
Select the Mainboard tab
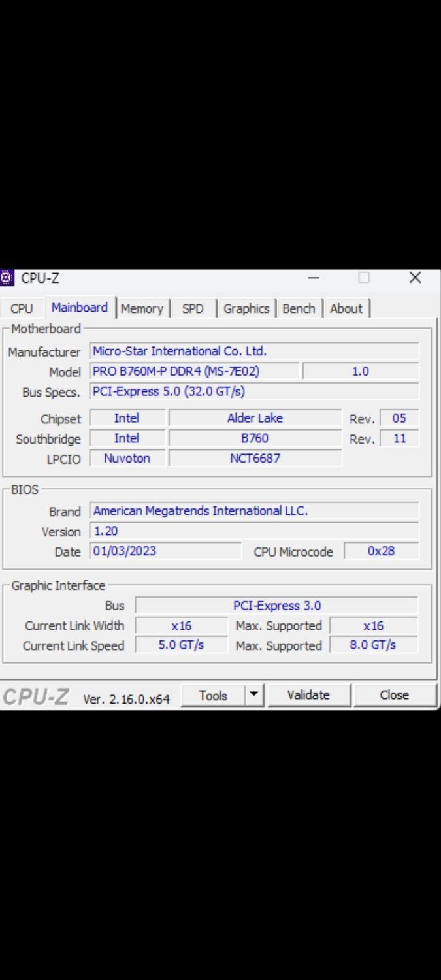click(80, 307)
